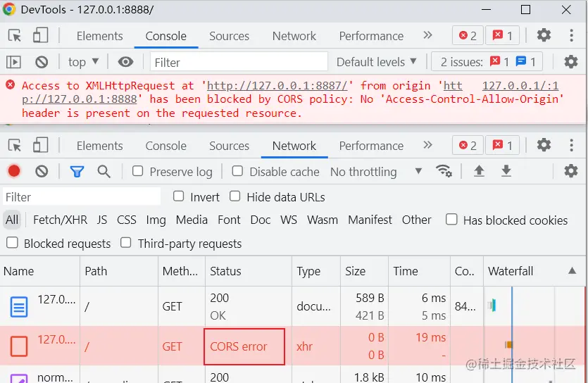Toggle device toolbar icon in the Network panel
The height and width of the screenshot is (383, 588).
[x=41, y=146]
